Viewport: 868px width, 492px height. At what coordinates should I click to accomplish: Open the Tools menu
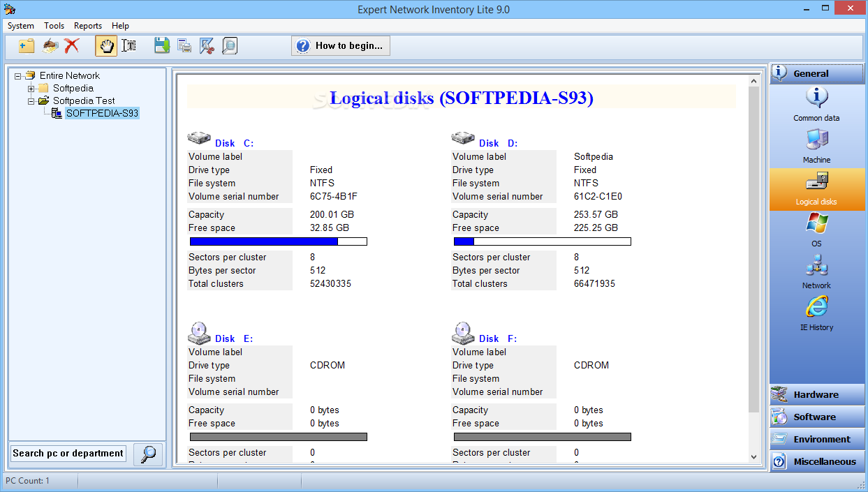[x=54, y=26]
